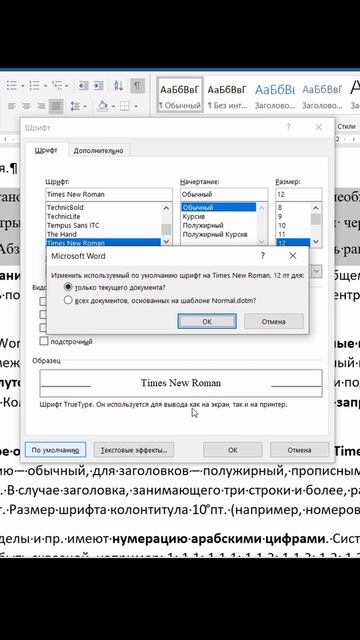Expand the bullets list dropdown arrow
This screenshot has width=360, height=640.
(23, 86)
